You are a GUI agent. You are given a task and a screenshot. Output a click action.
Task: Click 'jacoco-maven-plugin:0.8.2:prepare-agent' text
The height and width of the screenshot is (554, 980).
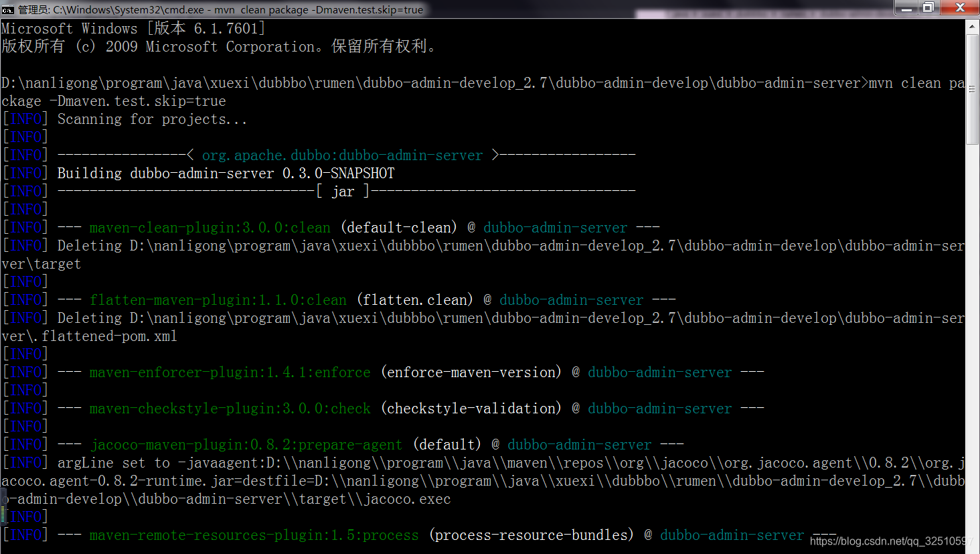246,445
